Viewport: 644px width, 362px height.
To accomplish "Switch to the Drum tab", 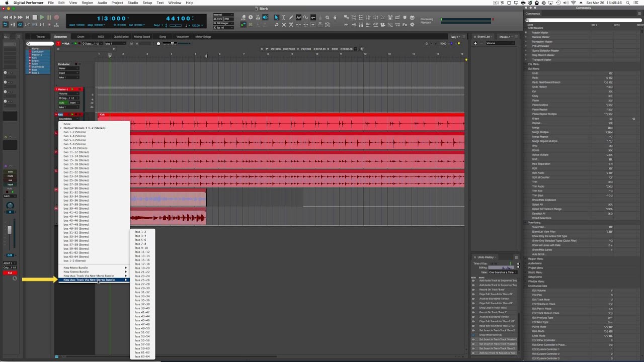I will point(80,37).
